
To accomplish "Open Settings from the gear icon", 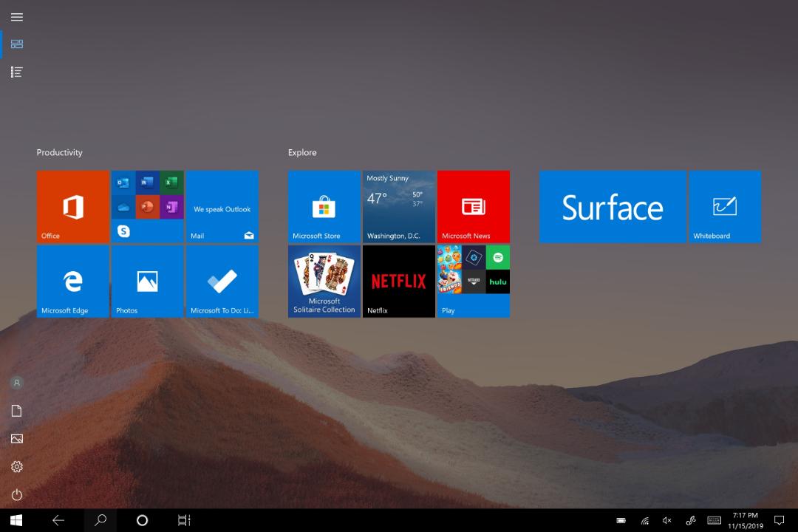I will point(17,466).
